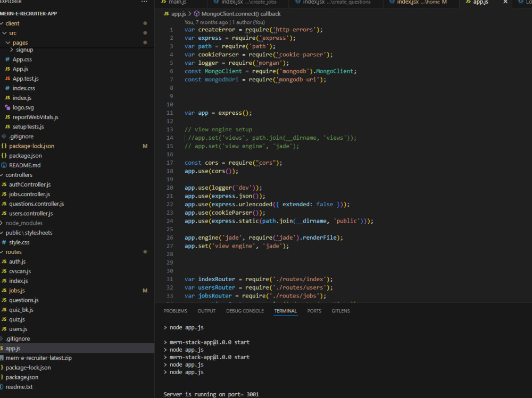This screenshot has height=398, width=532.
Task: Open questions.js route file
Action: coord(24,300)
